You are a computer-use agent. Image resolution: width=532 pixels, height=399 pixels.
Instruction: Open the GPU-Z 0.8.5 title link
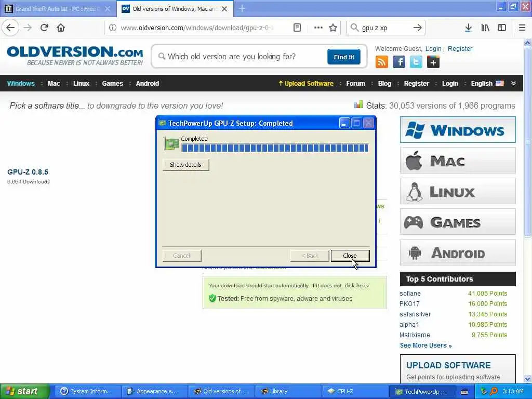click(x=28, y=172)
